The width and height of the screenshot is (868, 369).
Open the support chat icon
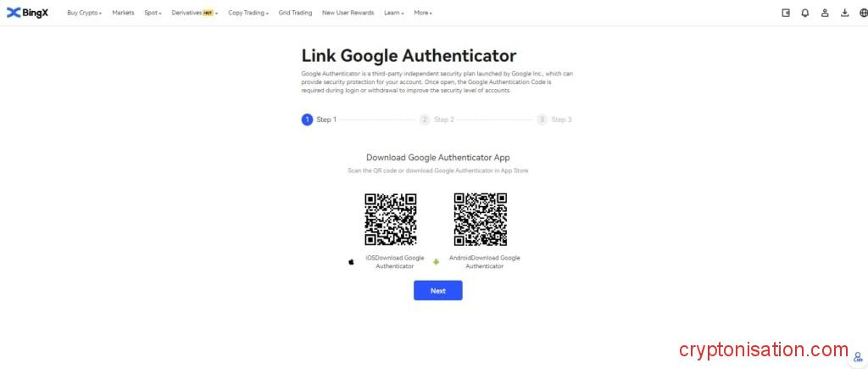point(859,357)
